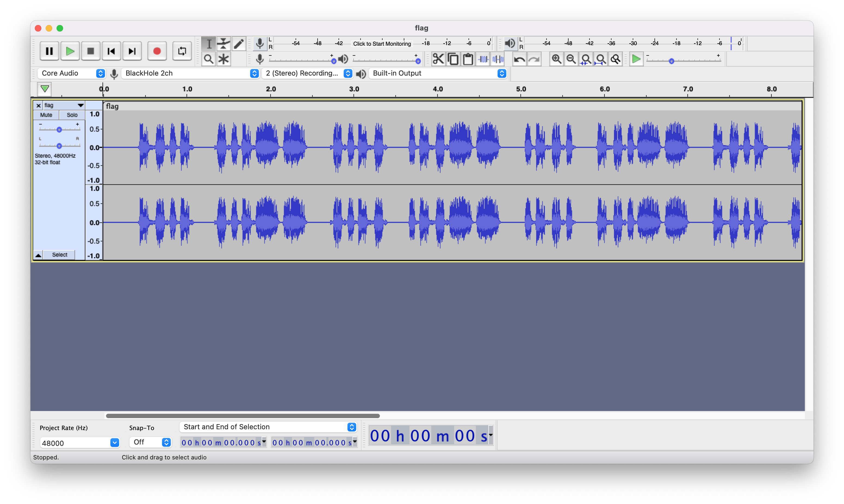Skip to Start of the track
This screenshot has height=504, width=844.
111,51
